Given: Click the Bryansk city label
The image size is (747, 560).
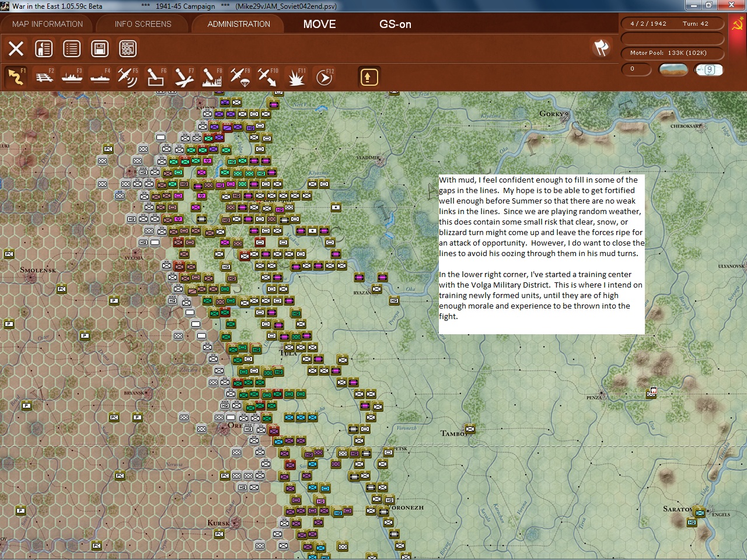Looking at the screenshot, I should pos(134,393).
